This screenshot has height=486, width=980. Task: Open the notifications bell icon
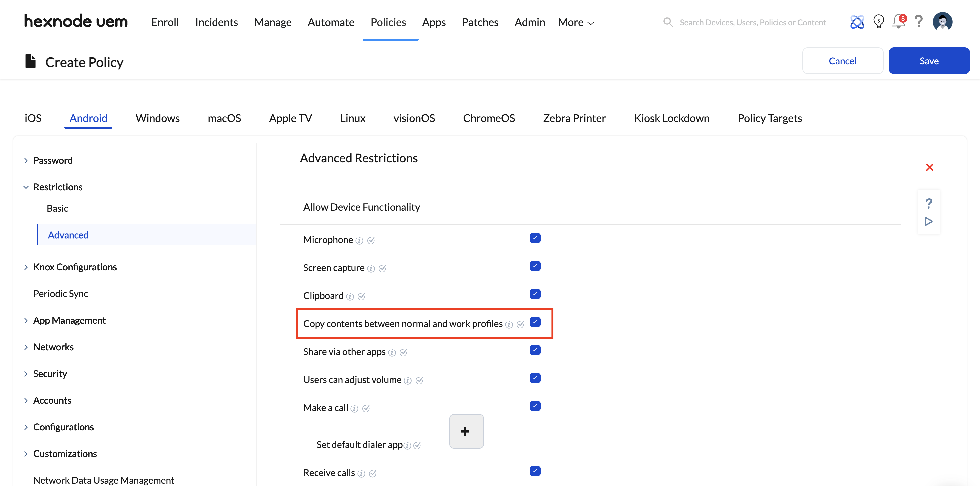898,22
